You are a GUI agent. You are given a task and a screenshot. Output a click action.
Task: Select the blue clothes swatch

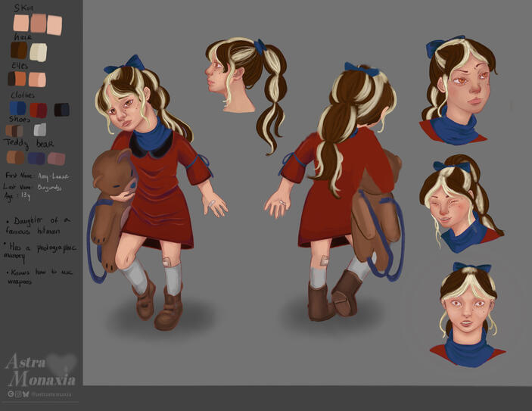18,108
